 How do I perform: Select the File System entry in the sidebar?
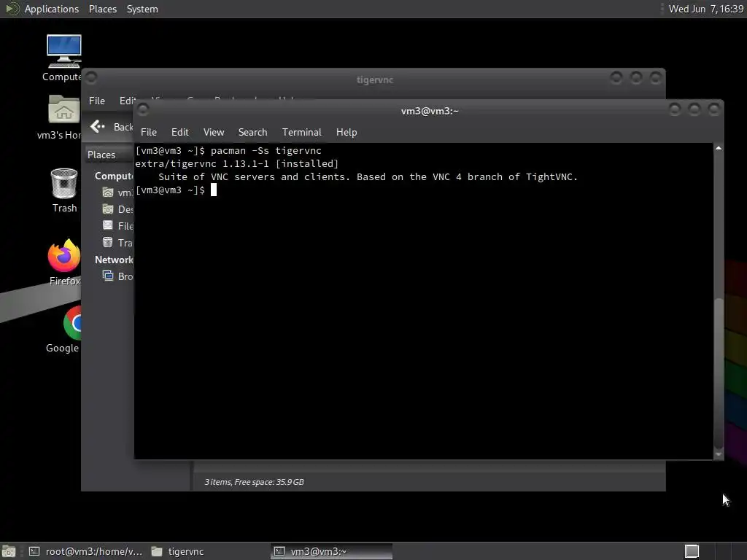coord(117,226)
